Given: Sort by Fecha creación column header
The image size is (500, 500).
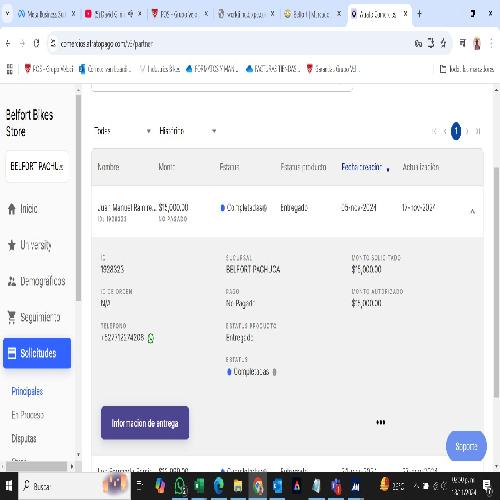Looking at the screenshot, I should click(x=362, y=167).
